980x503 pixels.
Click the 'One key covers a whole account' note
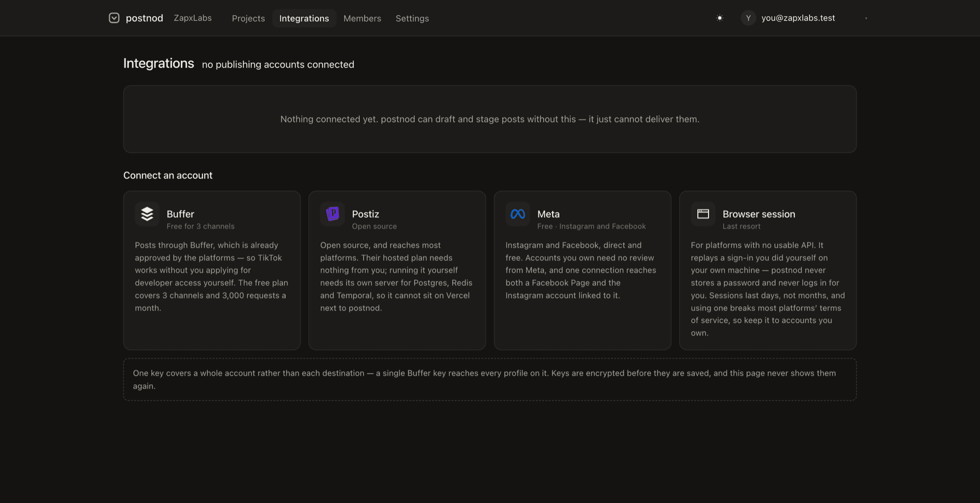click(490, 379)
